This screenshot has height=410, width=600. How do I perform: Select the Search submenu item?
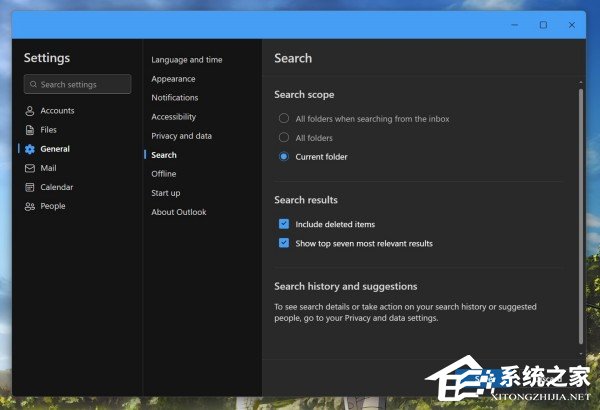(x=164, y=155)
